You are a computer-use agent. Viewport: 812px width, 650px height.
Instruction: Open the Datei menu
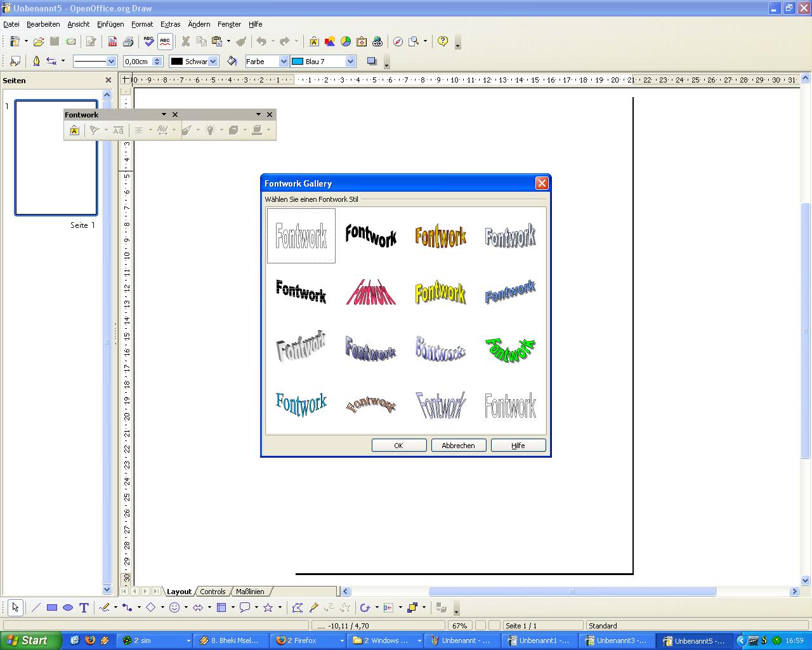(11, 24)
